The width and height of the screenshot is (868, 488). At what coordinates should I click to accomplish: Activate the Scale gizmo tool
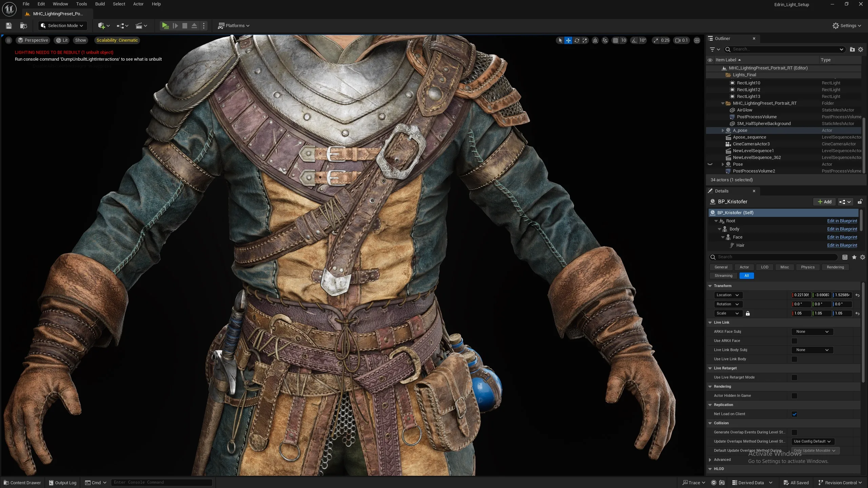(x=585, y=40)
